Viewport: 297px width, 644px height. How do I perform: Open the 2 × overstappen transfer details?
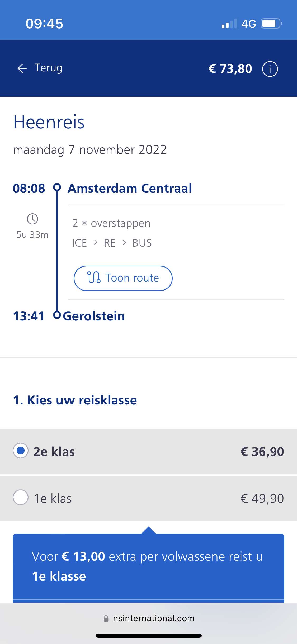(x=111, y=223)
